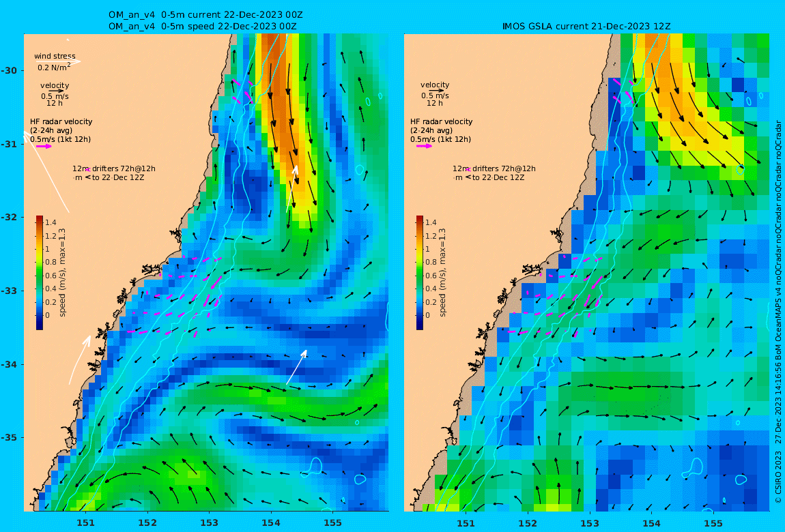This screenshot has width=785, height=532.
Task: Click the 1.4 tick on OM_an_v4 color bar
Action: coord(51,222)
